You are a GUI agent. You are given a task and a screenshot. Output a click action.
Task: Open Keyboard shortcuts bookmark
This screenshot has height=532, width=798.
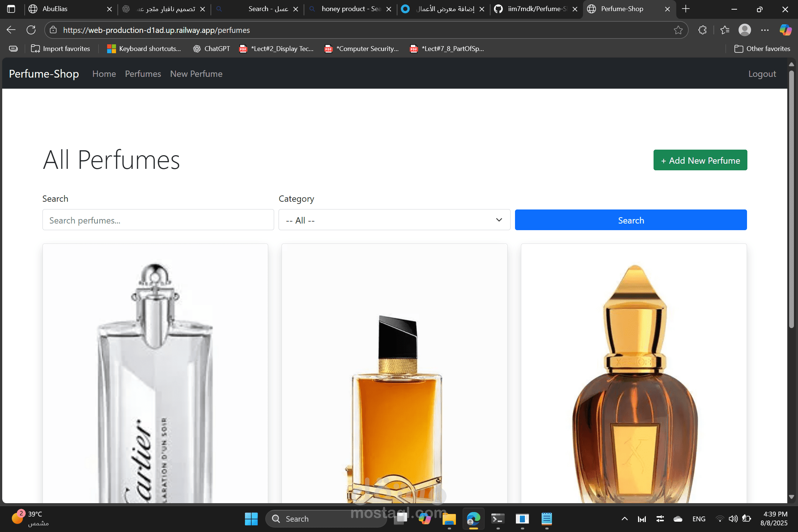click(x=144, y=49)
